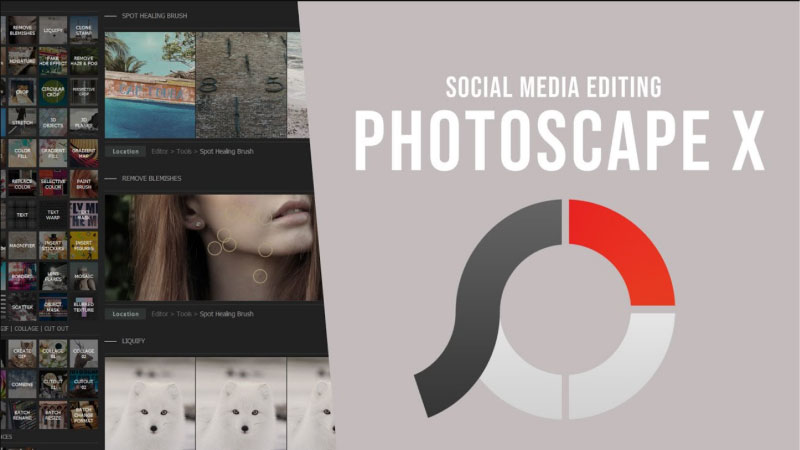800x450 pixels.
Task: Click Location button under woman portrait
Action: pyautogui.click(x=126, y=314)
